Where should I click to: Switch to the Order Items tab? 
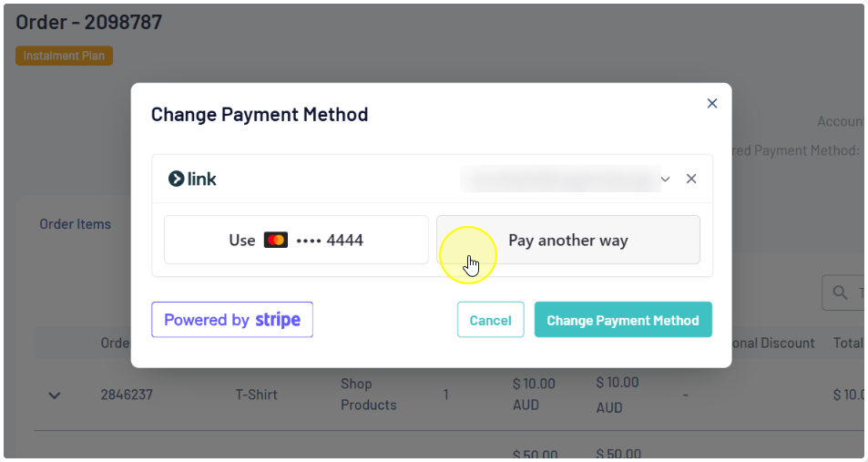pyautogui.click(x=75, y=224)
